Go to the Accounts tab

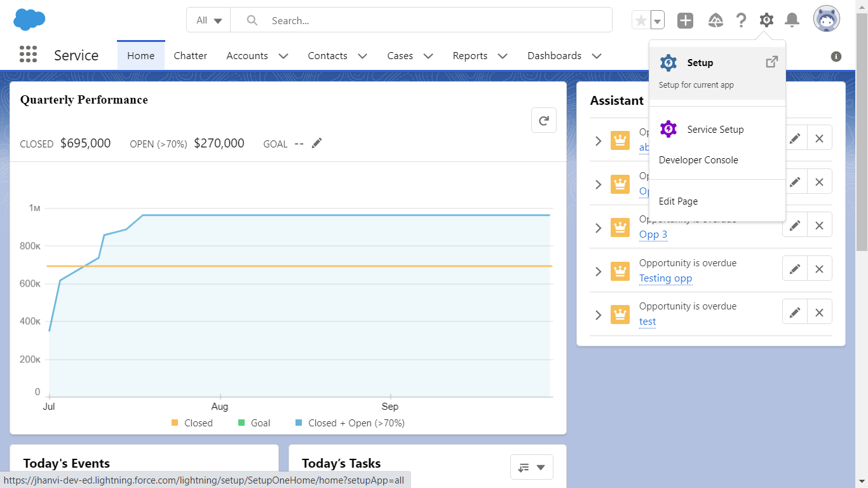tap(247, 56)
